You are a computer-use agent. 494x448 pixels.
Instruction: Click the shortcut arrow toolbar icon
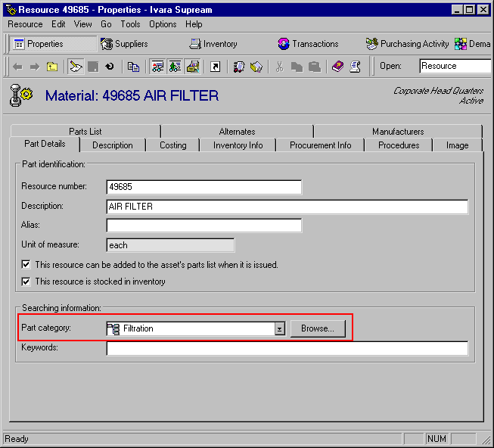pos(215,67)
